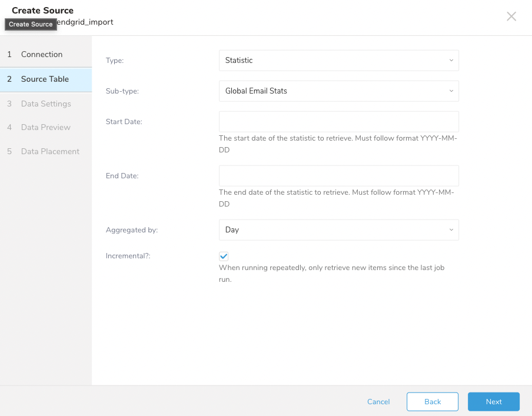Expand the Global Email Stats sub-type selector
The height and width of the screenshot is (416, 532).
point(338,91)
